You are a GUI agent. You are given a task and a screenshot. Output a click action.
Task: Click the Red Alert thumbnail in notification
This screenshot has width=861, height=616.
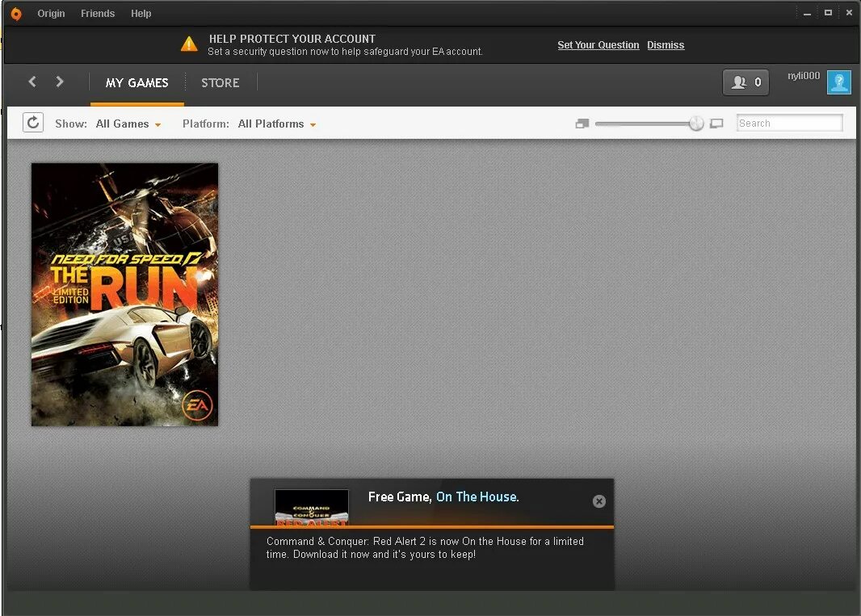click(311, 507)
